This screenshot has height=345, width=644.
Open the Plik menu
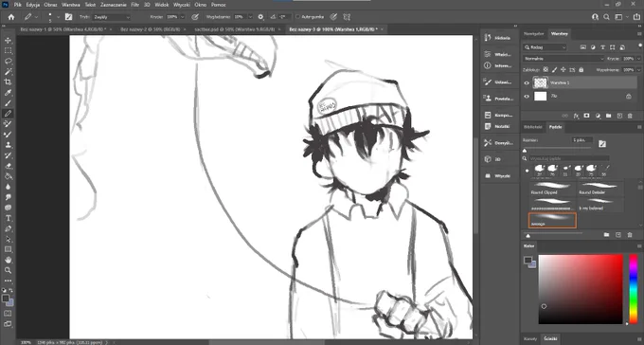[x=18, y=5]
